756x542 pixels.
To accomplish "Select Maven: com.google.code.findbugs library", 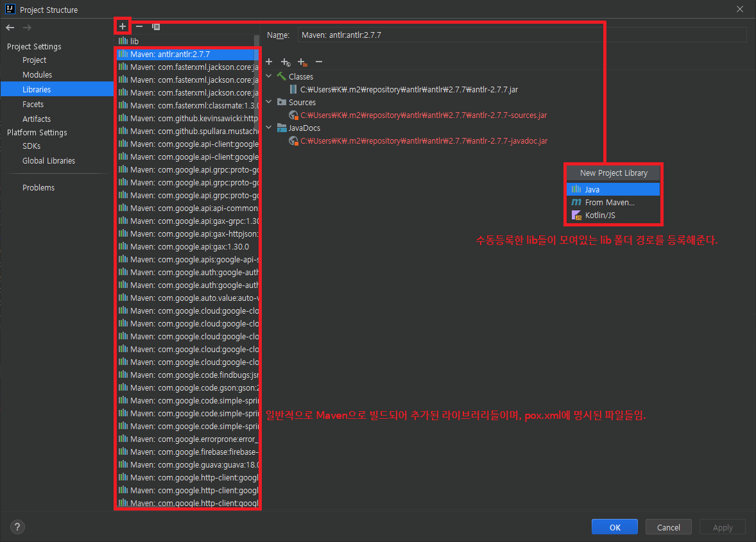I will click(x=187, y=375).
